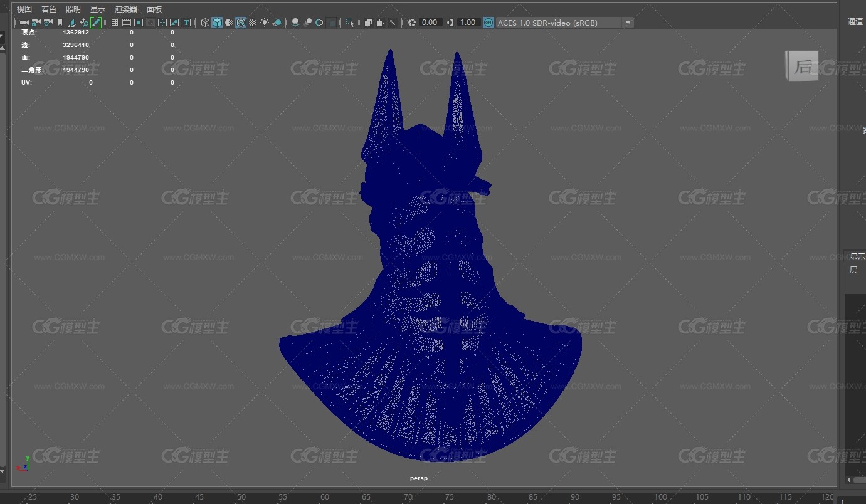This screenshot has height=504, width=866.
Task: Click the Select Camera icon
Action: point(24,23)
